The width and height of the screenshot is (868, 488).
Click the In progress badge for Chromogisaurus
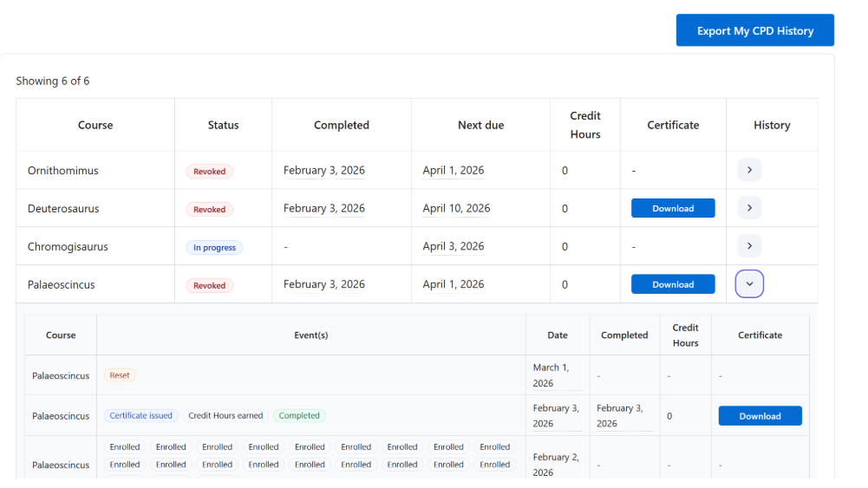(x=214, y=248)
